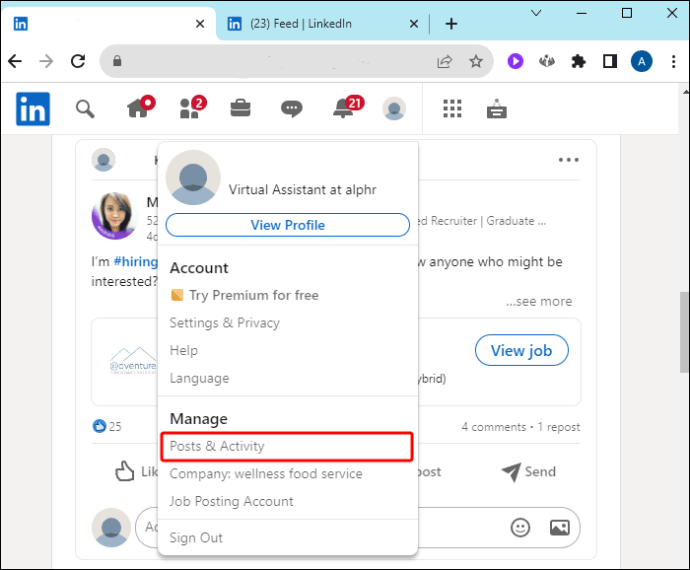Viewport: 690px width, 570px height.
Task: Click the purple play extension icon
Action: 515,61
